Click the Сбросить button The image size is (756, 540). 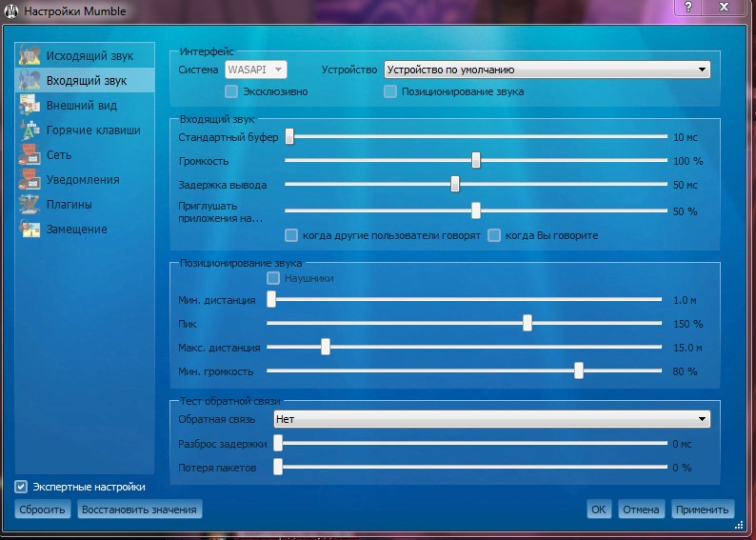[x=43, y=510]
